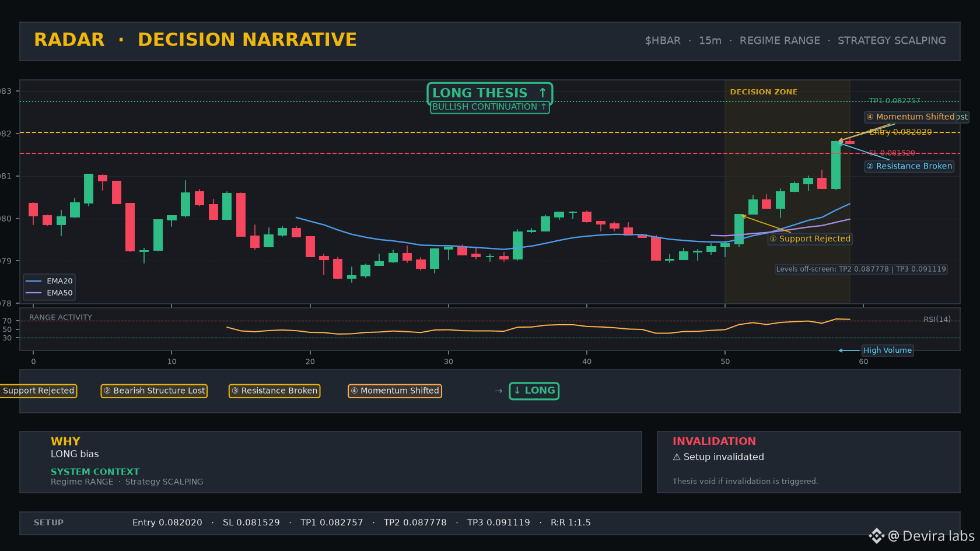This screenshot has height=551, width=980.
Task: Click the EMA20 blue legend line
Action: tap(34, 281)
